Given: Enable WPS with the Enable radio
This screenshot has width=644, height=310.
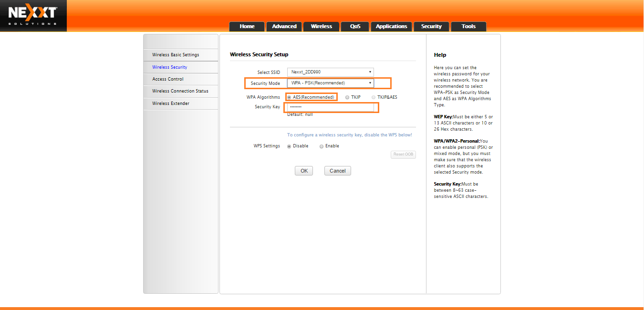Looking at the screenshot, I should click(322, 146).
